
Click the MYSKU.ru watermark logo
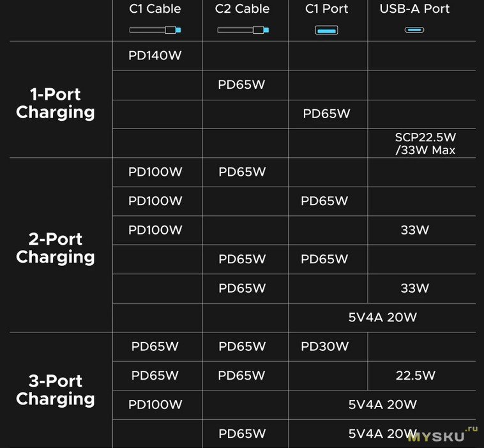click(x=442, y=435)
